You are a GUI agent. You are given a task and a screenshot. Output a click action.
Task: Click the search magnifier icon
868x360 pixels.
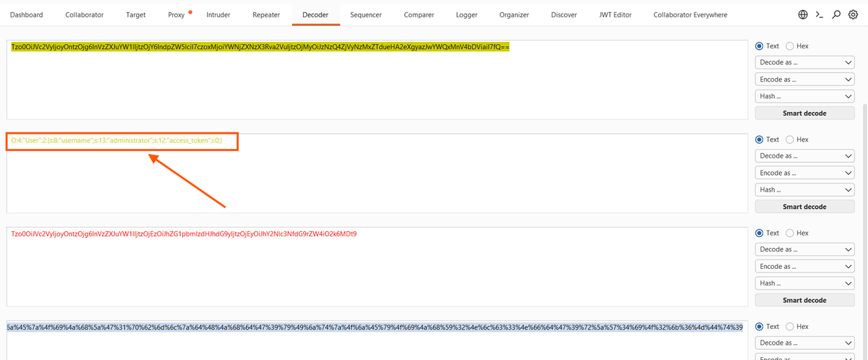click(x=836, y=14)
